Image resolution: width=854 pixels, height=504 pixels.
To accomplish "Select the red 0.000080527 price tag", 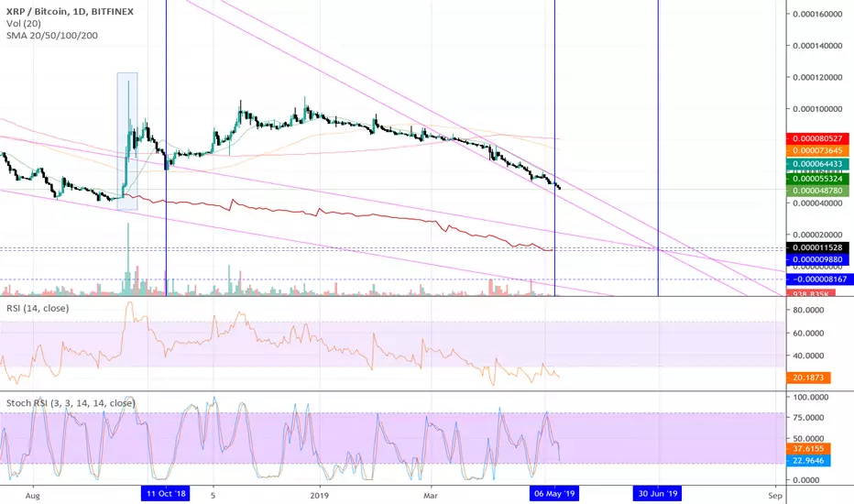I will pyautogui.click(x=817, y=139).
